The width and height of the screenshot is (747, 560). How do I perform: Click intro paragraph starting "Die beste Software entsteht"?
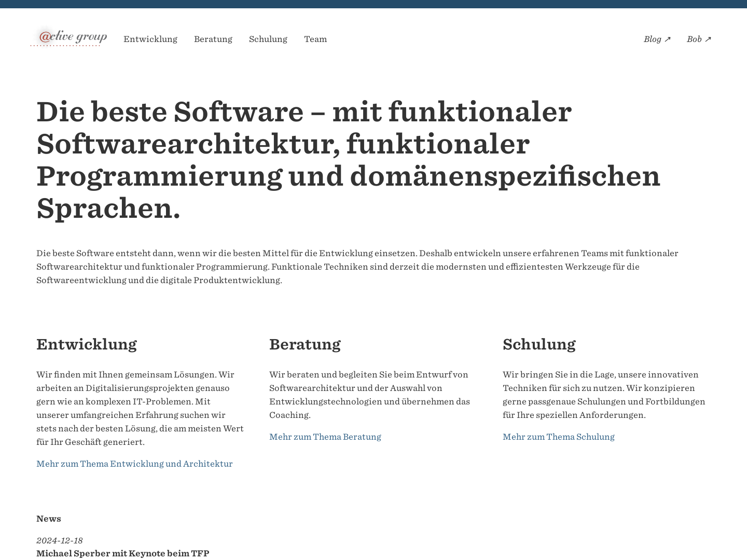point(357,267)
